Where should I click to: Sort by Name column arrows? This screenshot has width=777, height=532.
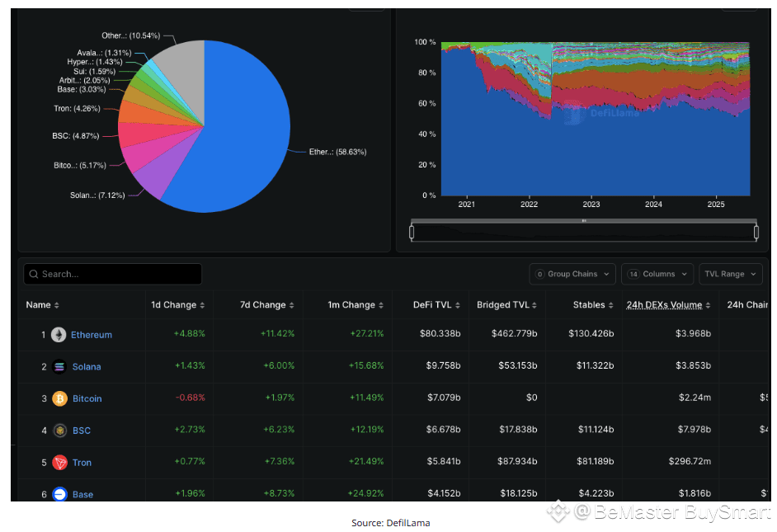[x=56, y=305]
